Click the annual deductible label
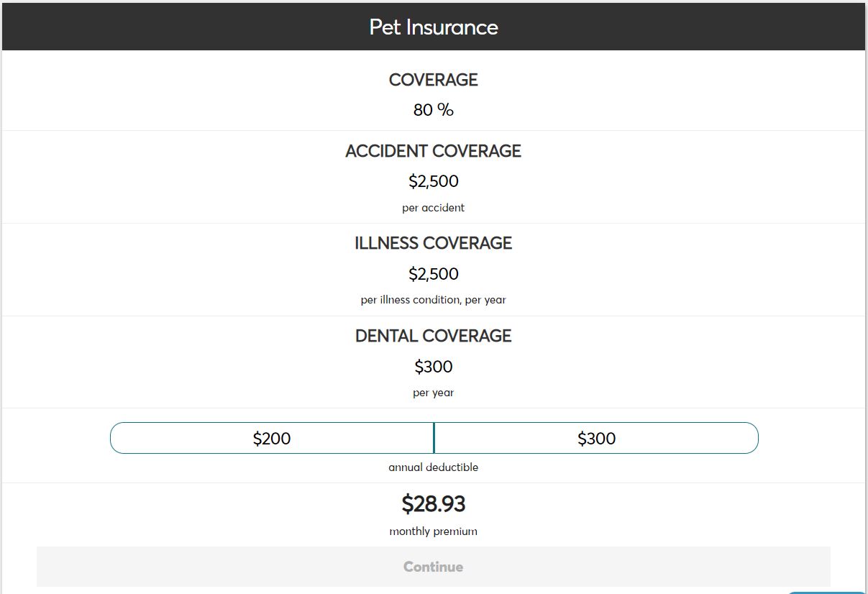 click(433, 467)
